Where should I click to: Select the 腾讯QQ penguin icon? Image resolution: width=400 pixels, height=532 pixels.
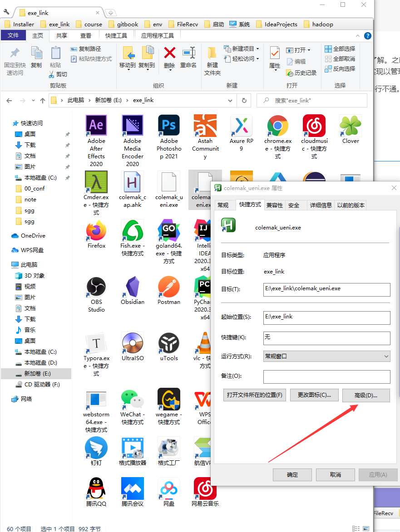96,488
